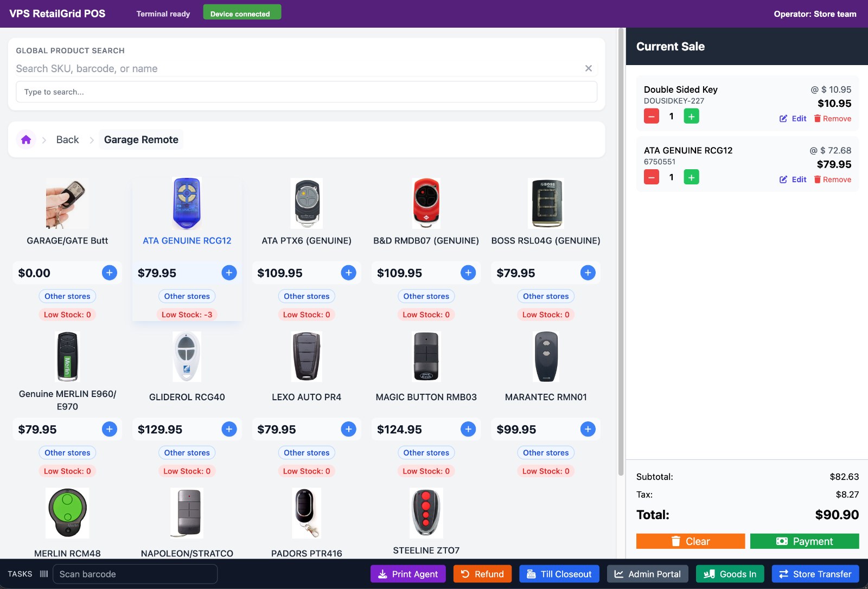Viewport: 868px width, 589px height.
Task: Open the Print Agent
Action: [408, 574]
